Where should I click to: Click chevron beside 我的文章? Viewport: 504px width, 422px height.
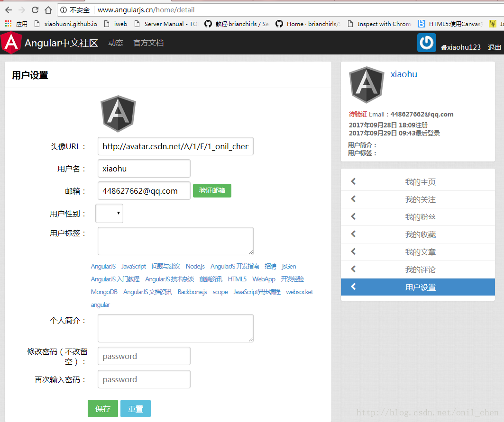(353, 251)
